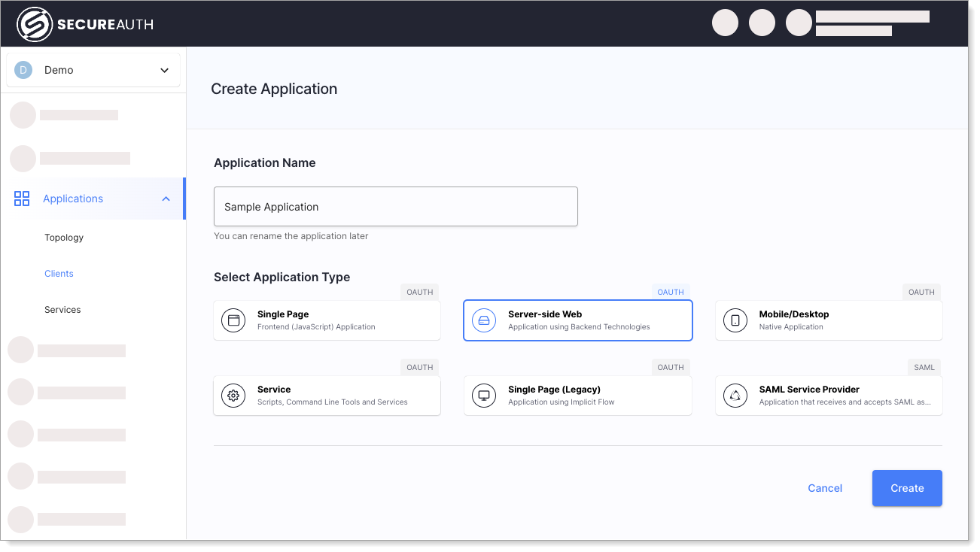Click 'Application using Implicit Flow' description
The image size is (980, 552).
pos(562,402)
